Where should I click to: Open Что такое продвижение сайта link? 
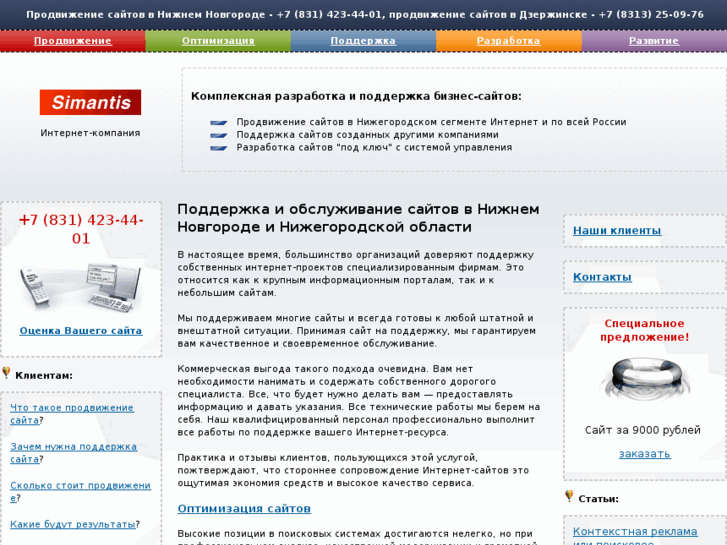(x=72, y=414)
